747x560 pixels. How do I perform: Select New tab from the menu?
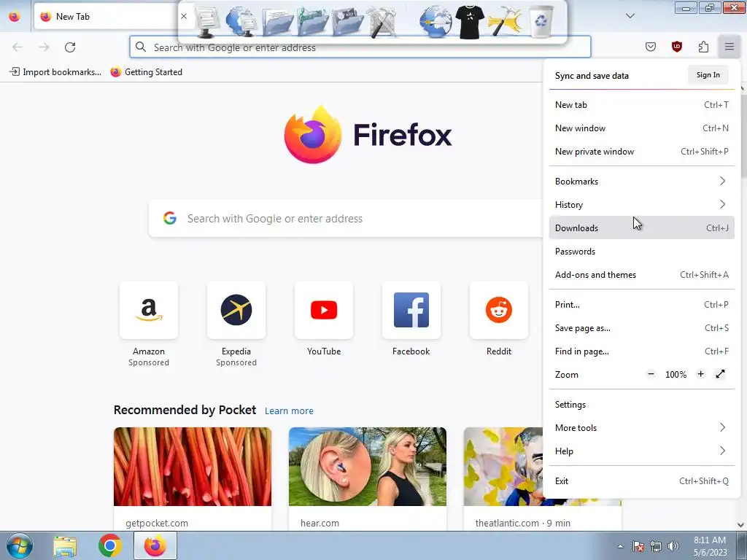(642, 105)
